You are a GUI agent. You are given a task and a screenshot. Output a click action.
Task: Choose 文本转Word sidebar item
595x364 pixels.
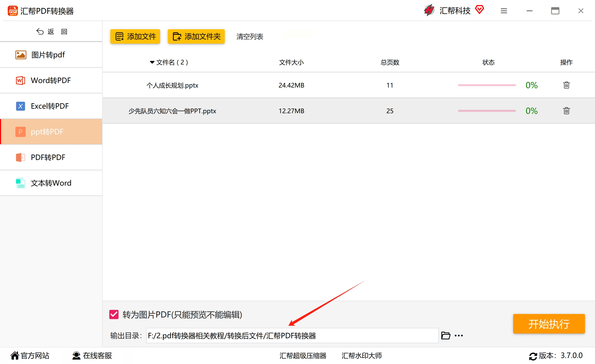pos(51,183)
